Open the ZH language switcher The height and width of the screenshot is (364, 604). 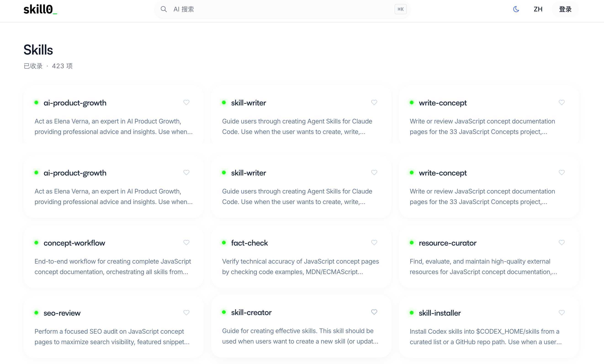[538, 9]
